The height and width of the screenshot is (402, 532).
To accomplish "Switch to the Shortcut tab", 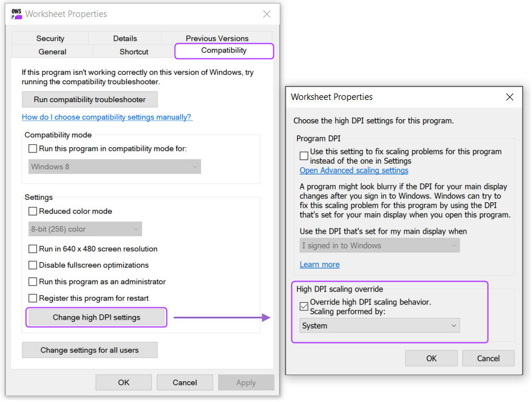I will coord(133,51).
